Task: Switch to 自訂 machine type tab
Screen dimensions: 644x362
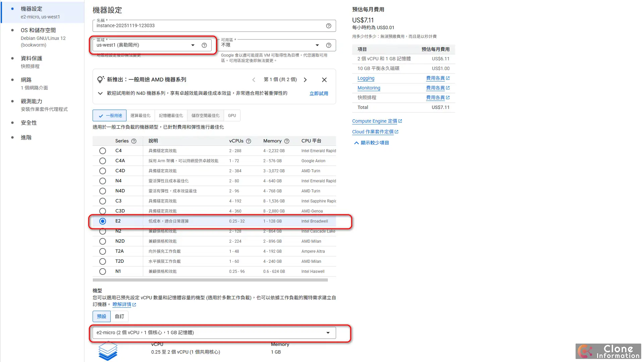Action: 119,316
